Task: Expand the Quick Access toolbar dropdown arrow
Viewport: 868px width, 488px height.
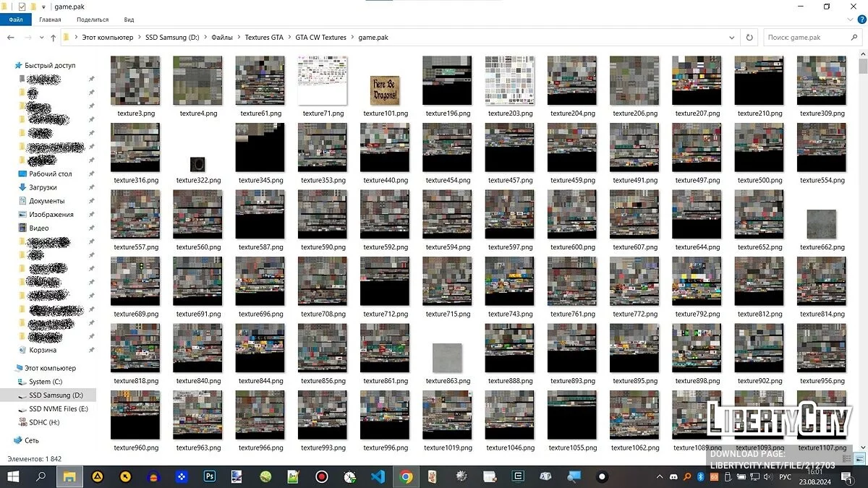Action: point(43,7)
